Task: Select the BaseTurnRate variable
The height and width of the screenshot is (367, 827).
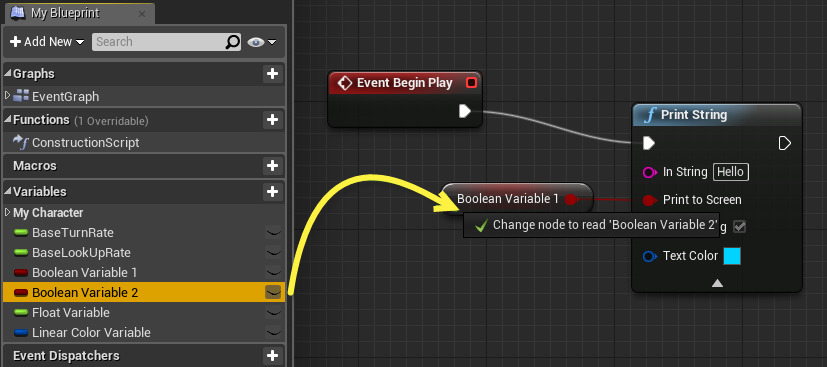Action: pyautogui.click(x=73, y=233)
